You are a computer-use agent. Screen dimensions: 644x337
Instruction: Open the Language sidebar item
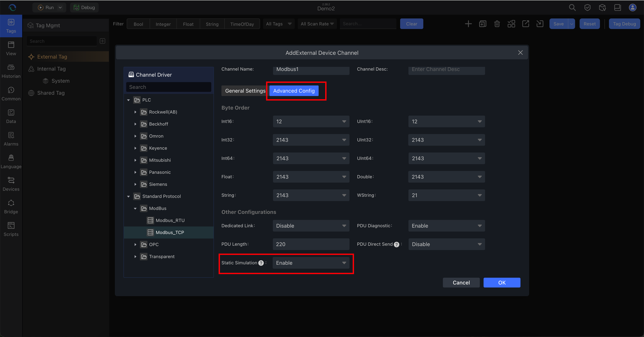[x=11, y=162]
